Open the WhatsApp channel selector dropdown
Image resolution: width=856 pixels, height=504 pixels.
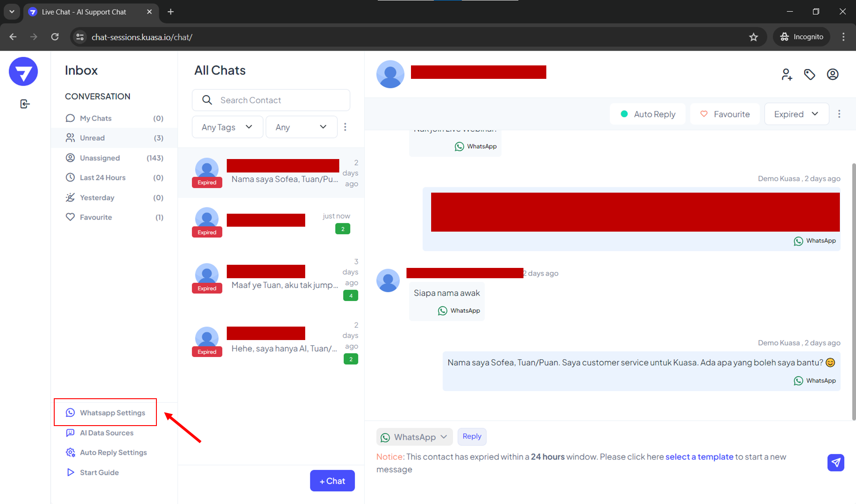click(x=414, y=437)
